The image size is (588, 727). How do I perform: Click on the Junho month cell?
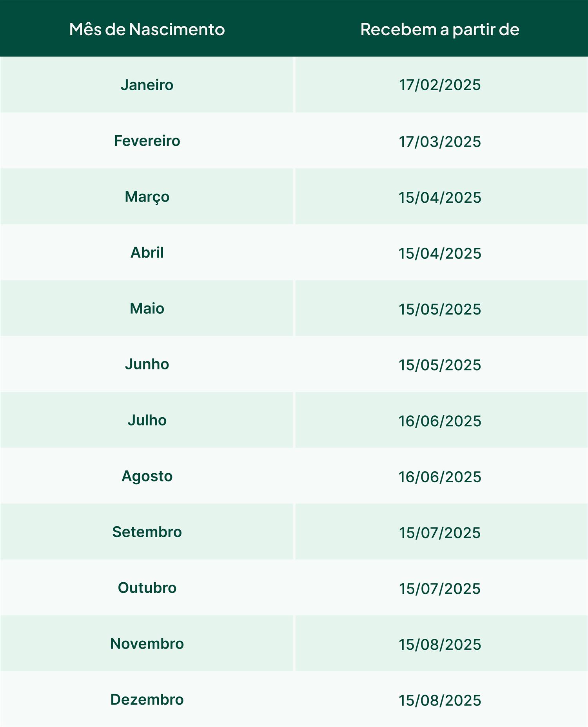click(147, 364)
